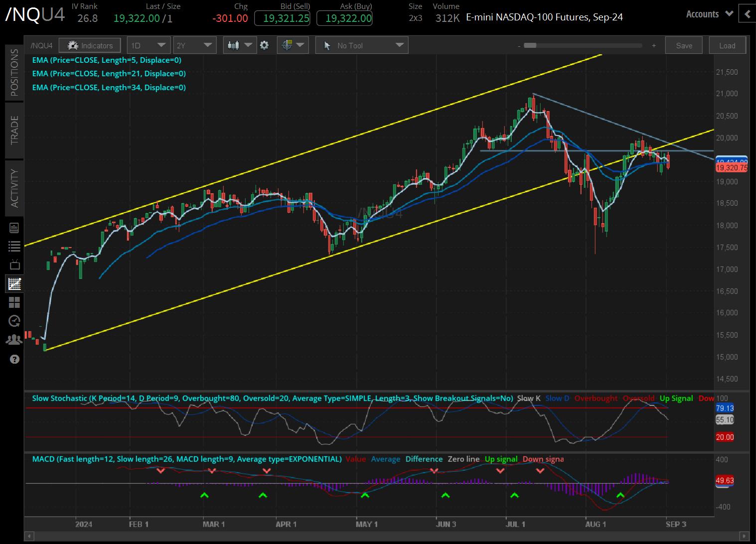756x544 pixels.
Task: Open the history clock icon in sidebar
Action: (14, 321)
